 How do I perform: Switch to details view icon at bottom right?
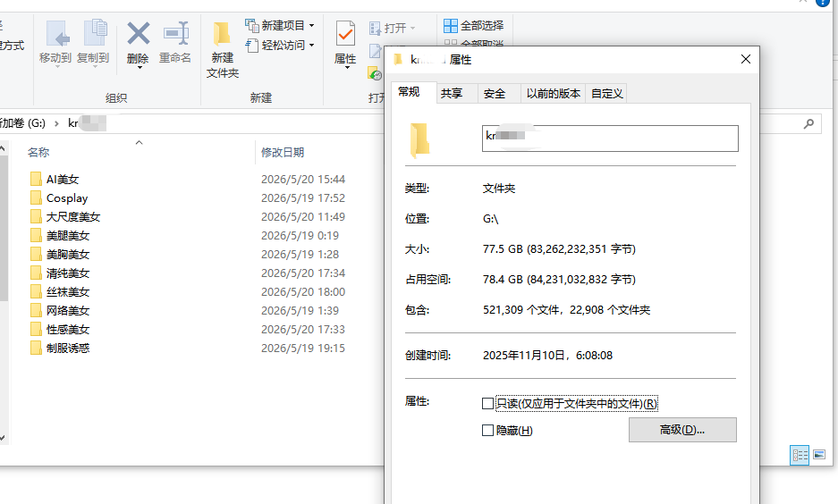click(x=800, y=455)
